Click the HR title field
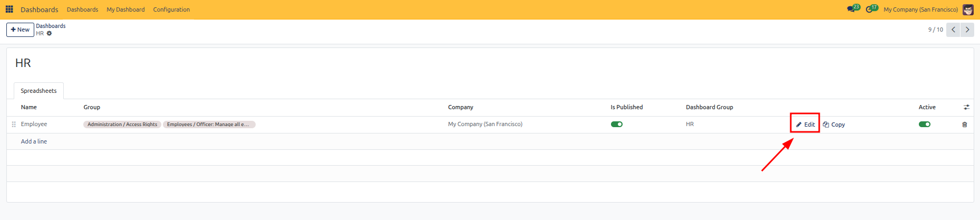This screenshot has height=220, width=980. [x=23, y=63]
